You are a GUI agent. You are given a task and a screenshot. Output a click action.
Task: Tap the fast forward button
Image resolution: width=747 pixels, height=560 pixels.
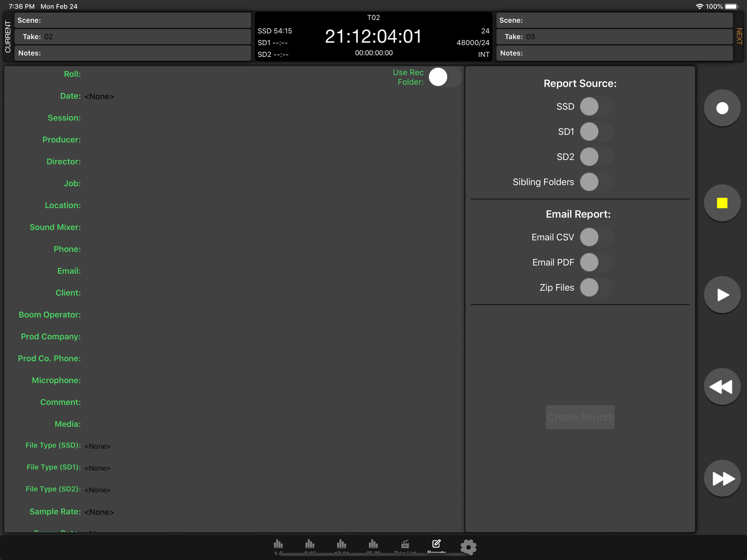(x=722, y=479)
